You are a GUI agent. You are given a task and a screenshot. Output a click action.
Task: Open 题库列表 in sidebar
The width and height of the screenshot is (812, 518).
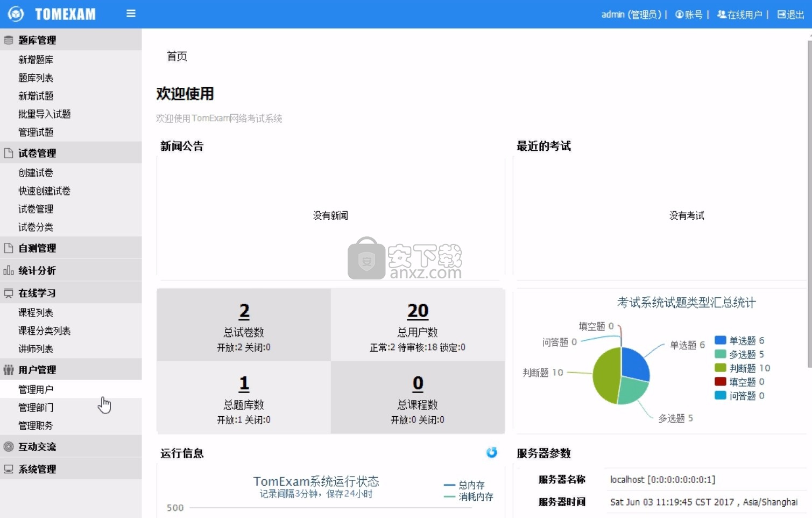(36, 78)
